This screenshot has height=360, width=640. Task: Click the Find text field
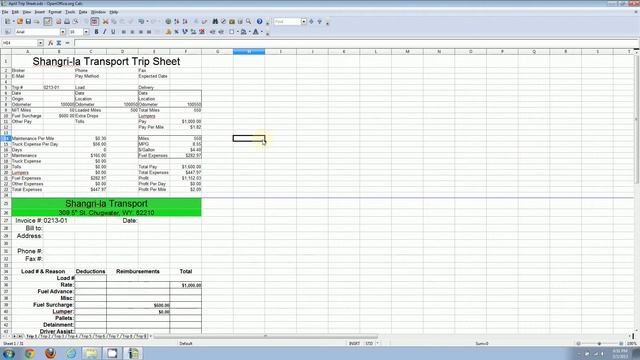coord(287,21)
